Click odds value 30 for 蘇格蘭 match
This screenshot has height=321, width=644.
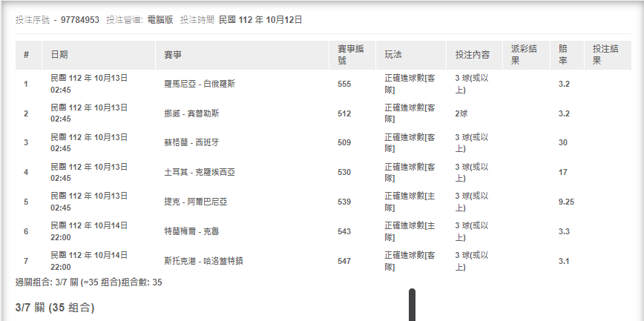pos(563,142)
